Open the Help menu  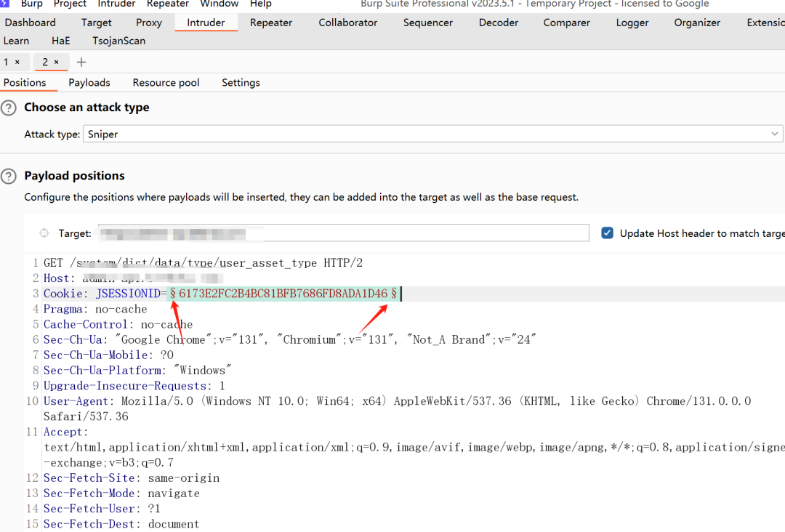(260, 4)
